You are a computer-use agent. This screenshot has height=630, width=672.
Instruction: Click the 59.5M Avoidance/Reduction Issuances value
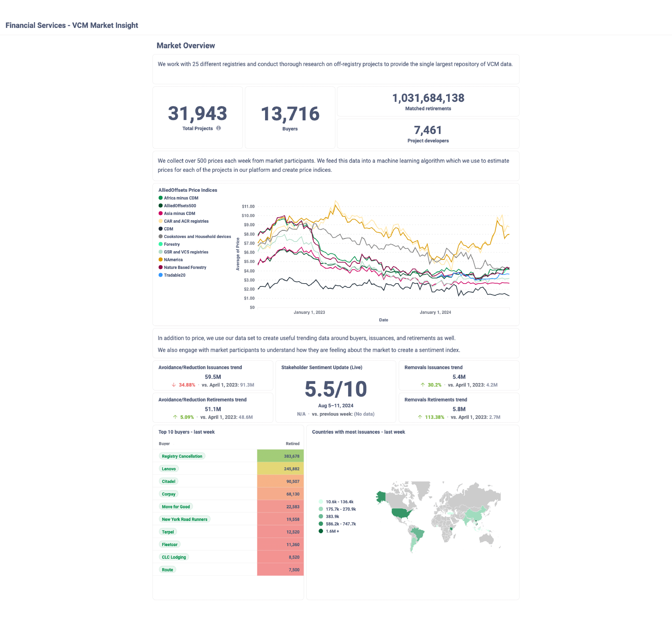click(x=213, y=377)
